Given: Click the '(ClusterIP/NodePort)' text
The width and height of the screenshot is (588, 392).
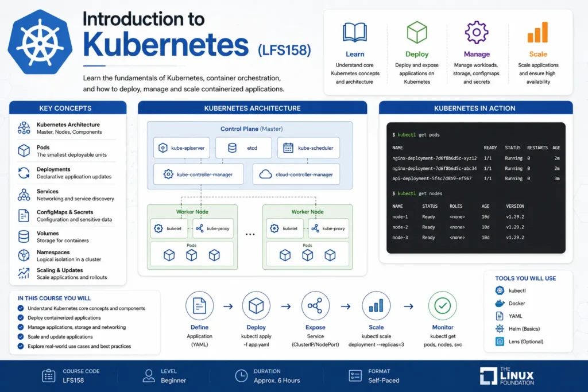Looking at the screenshot, I should tap(315, 344).
